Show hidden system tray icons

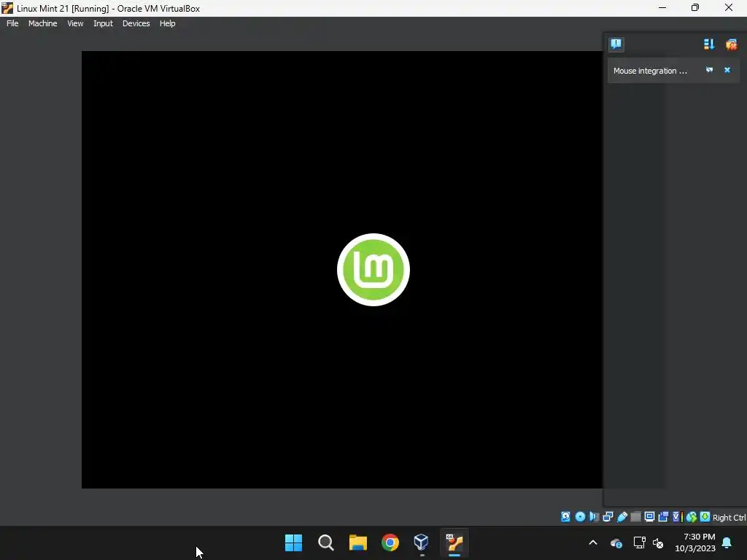point(593,542)
